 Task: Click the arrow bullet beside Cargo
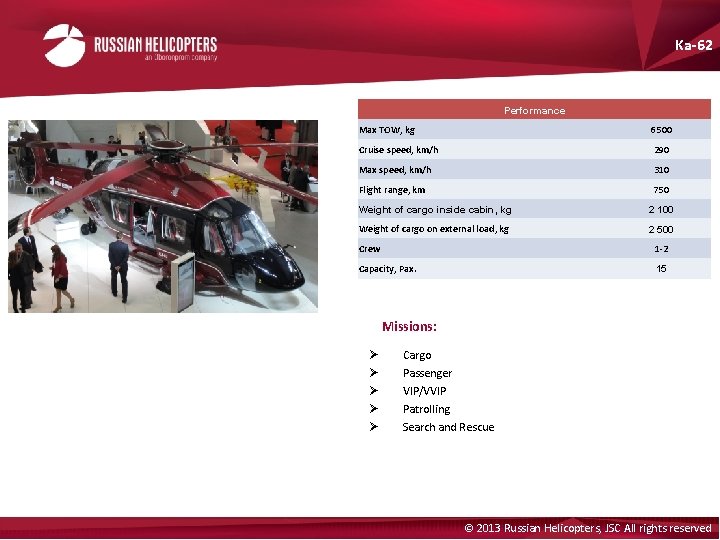[x=374, y=354]
